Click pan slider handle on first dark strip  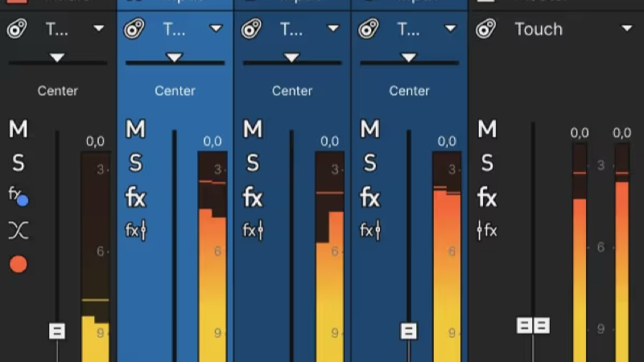tap(57, 57)
